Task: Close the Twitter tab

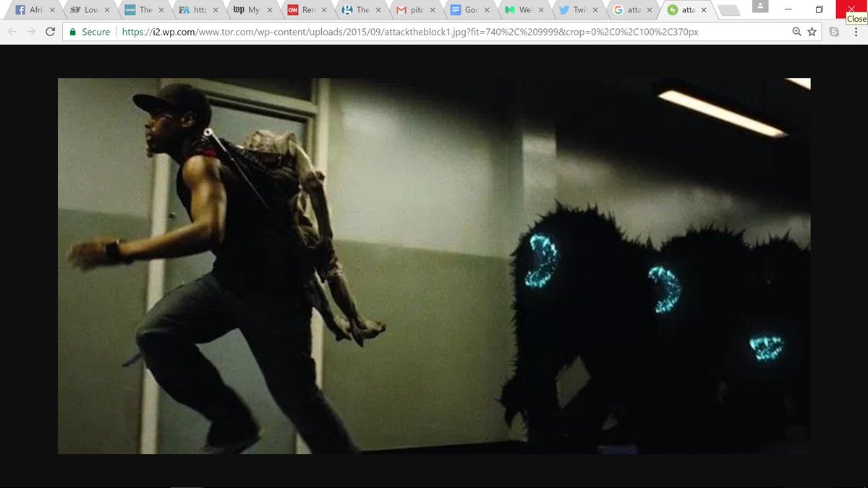Action: [595, 10]
